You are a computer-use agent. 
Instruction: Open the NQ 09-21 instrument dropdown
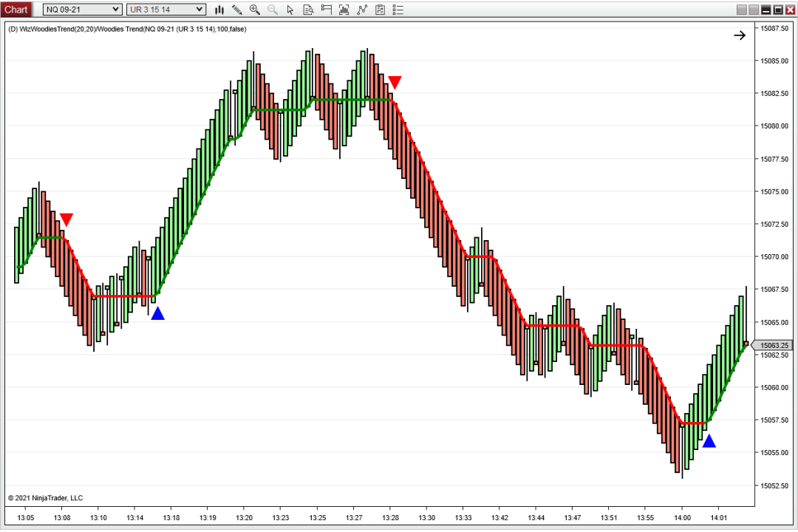(x=82, y=9)
